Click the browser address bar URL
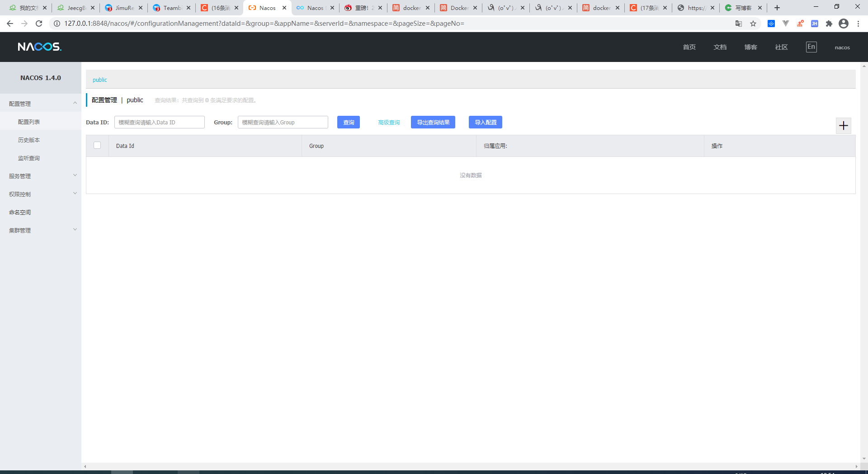Viewport: 868px width, 474px height. 264,24
